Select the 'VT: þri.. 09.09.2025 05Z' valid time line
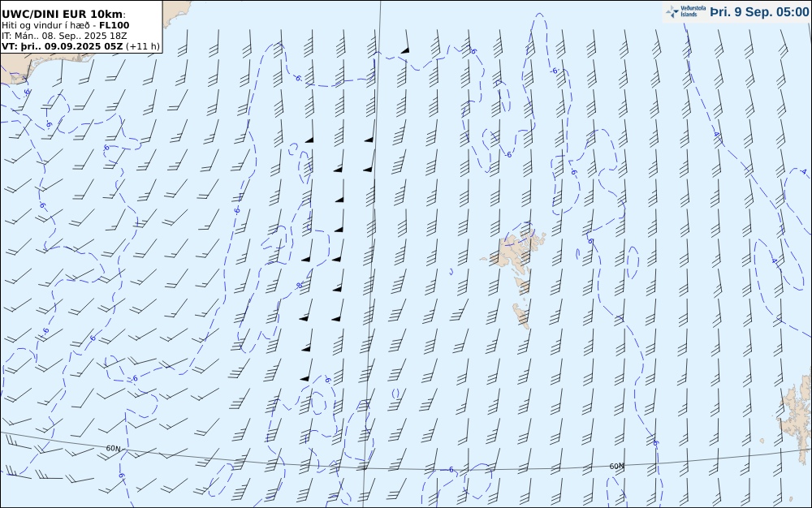 (80, 46)
